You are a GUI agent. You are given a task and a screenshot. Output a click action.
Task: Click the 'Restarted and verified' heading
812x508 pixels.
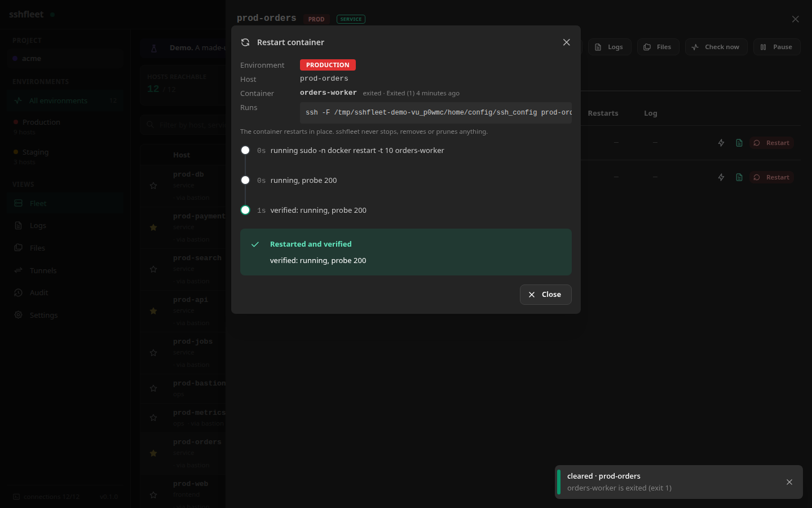(311, 244)
